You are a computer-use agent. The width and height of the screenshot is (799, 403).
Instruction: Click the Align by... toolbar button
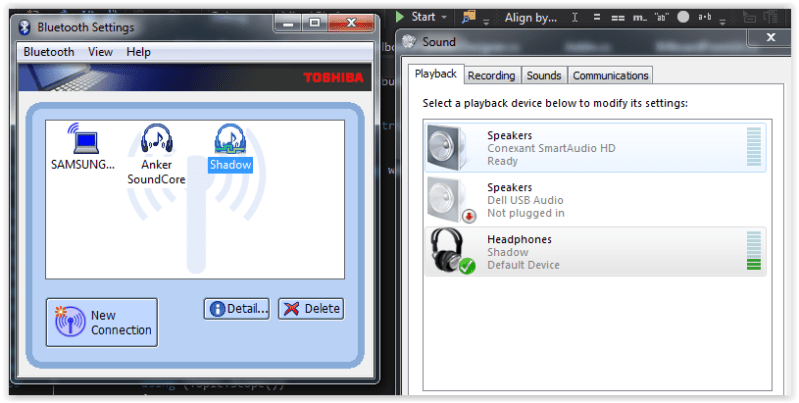click(530, 18)
